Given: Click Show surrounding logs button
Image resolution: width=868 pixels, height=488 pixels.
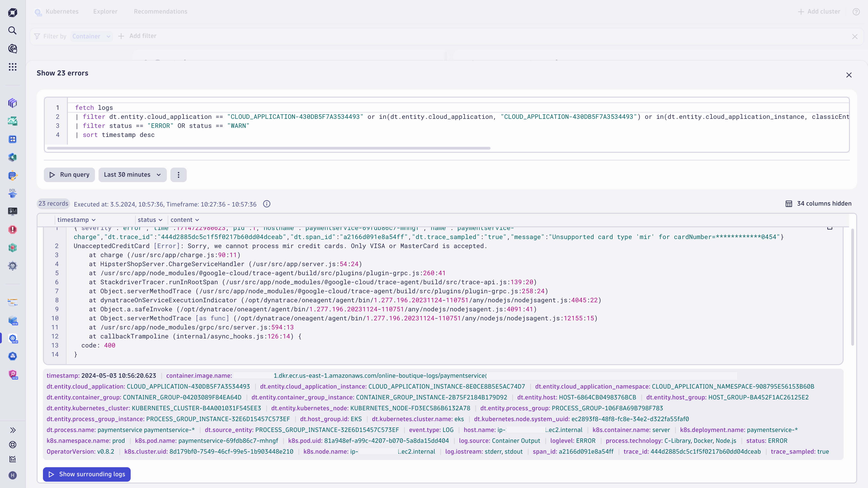Looking at the screenshot, I should [87, 474].
